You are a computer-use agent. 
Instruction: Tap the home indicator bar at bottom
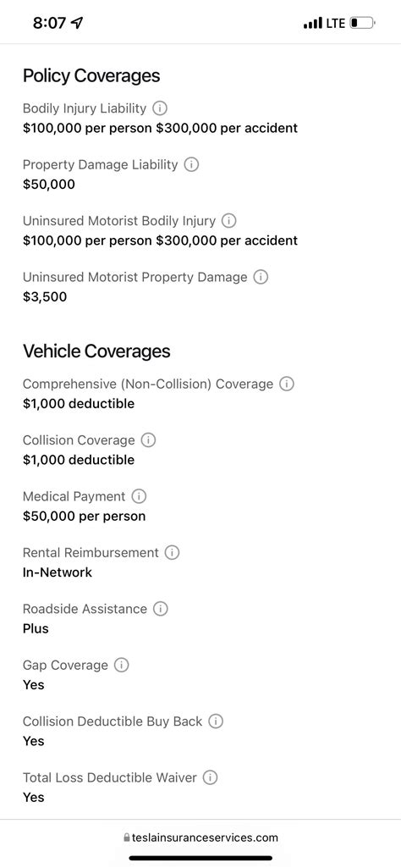pyautogui.click(x=200, y=858)
